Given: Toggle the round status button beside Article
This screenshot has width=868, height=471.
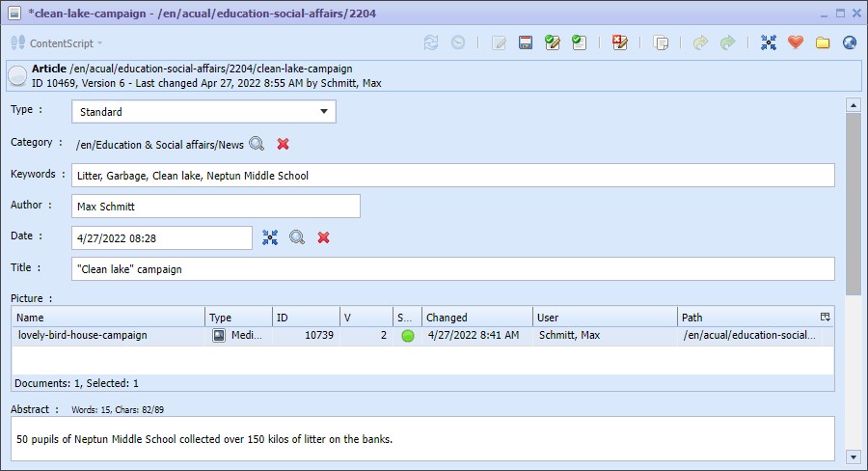Looking at the screenshot, I should pyautogui.click(x=17, y=76).
